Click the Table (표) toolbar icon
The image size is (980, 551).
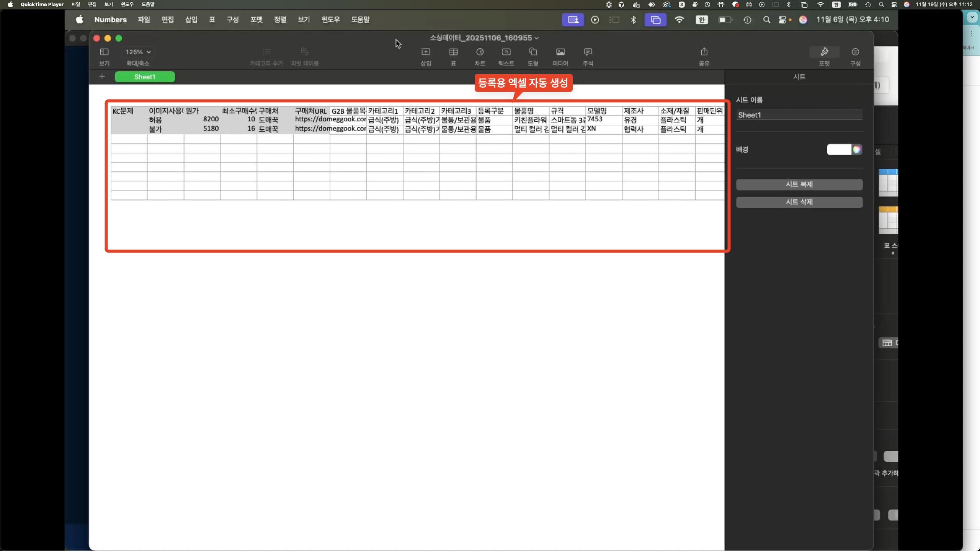(453, 52)
